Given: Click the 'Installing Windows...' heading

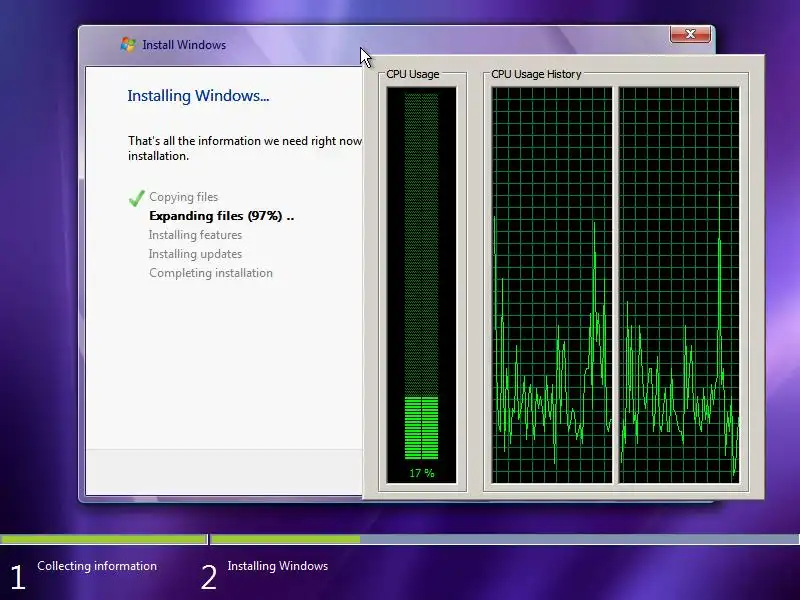Looking at the screenshot, I should click(x=198, y=96).
